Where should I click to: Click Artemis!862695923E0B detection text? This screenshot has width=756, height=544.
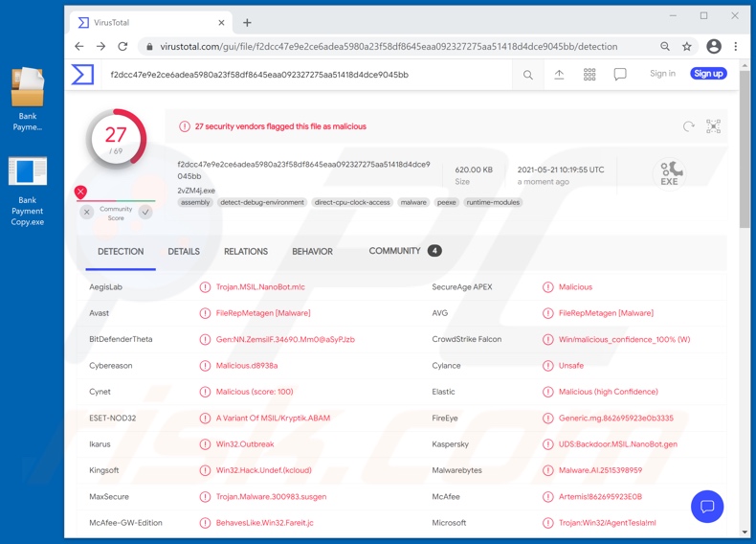tap(600, 497)
